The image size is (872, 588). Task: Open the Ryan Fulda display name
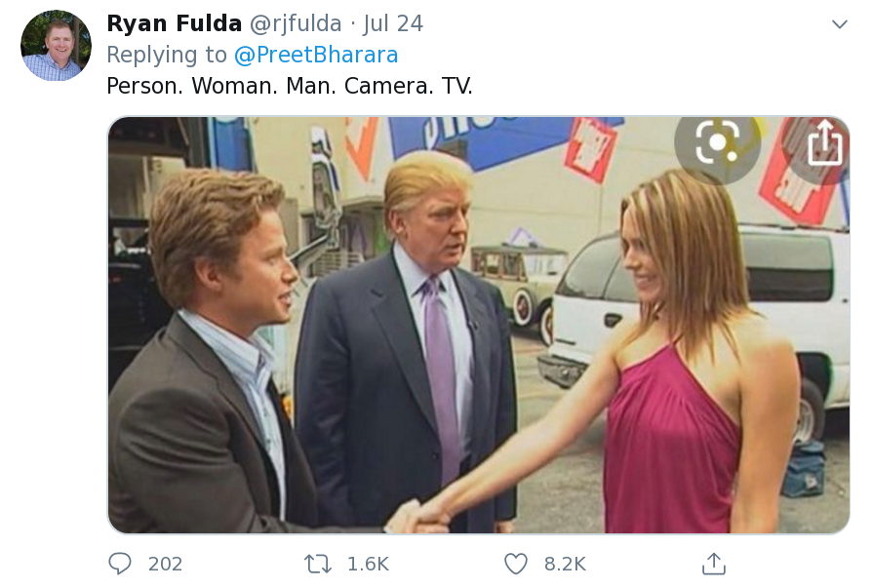(x=174, y=23)
